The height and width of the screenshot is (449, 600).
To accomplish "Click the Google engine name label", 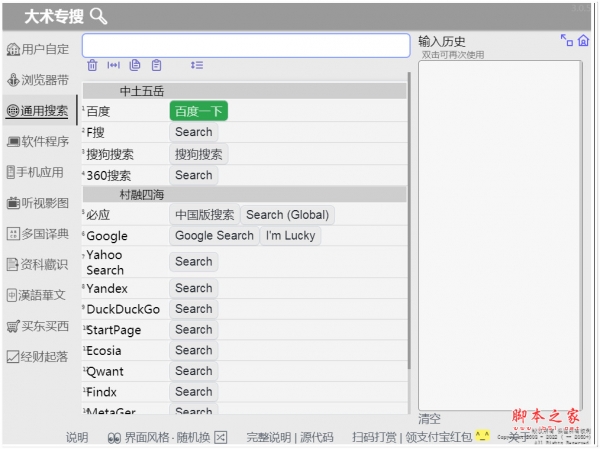I will coord(107,236).
